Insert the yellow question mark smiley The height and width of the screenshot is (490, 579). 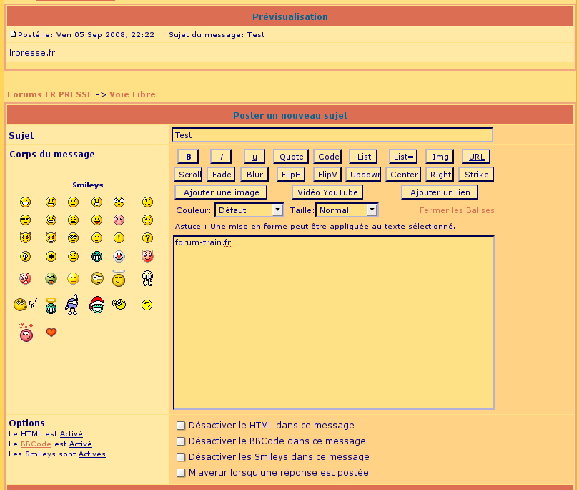[x=147, y=238]
